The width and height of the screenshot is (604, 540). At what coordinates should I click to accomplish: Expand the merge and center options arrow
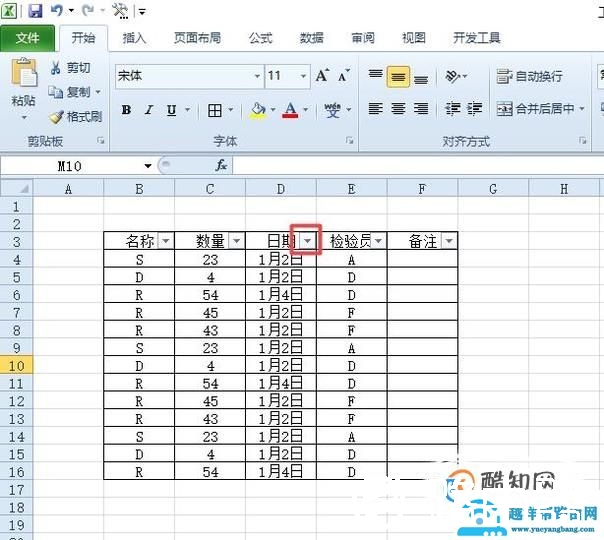point(582,109)
